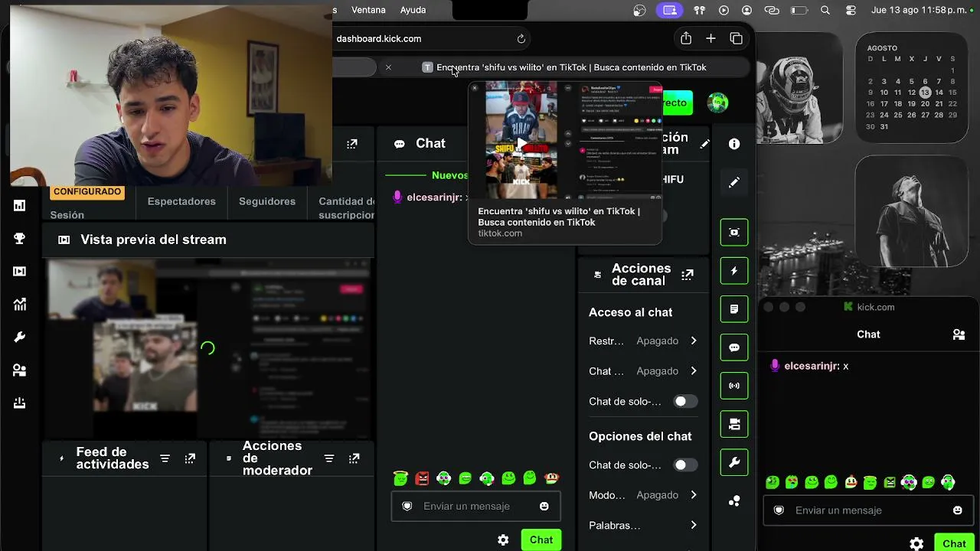Toggle the green wrench icon in right toolbar

(x=734, y=462)
